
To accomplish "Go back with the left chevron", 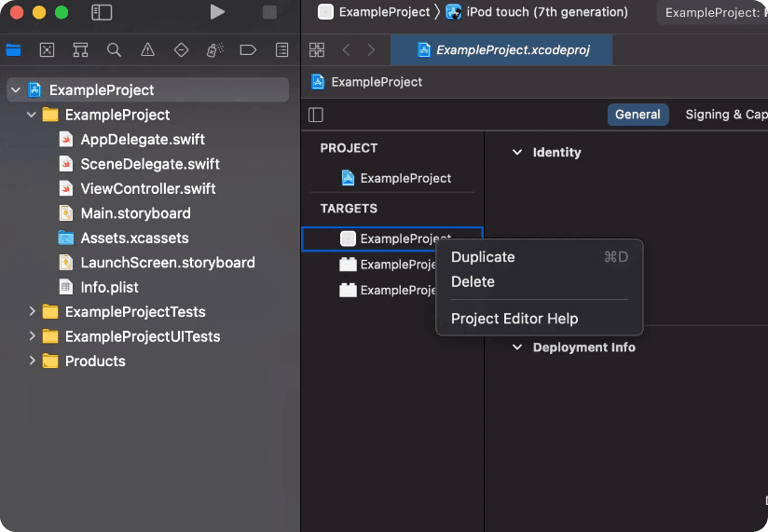I will 347,50.
